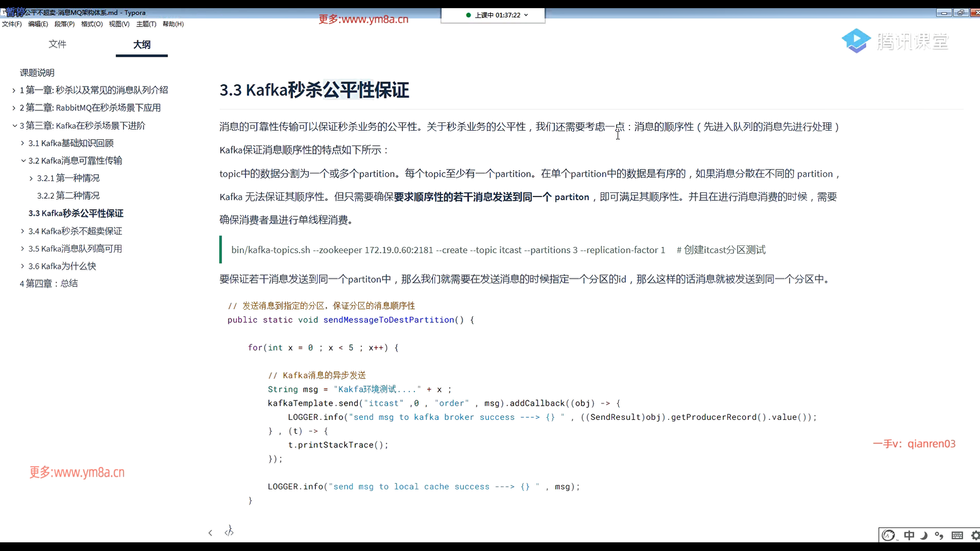Image resolution: width=980 pixels, height=551 pixels.
Task: Toggle half/full-width moon icon
Action: [924, 535]
